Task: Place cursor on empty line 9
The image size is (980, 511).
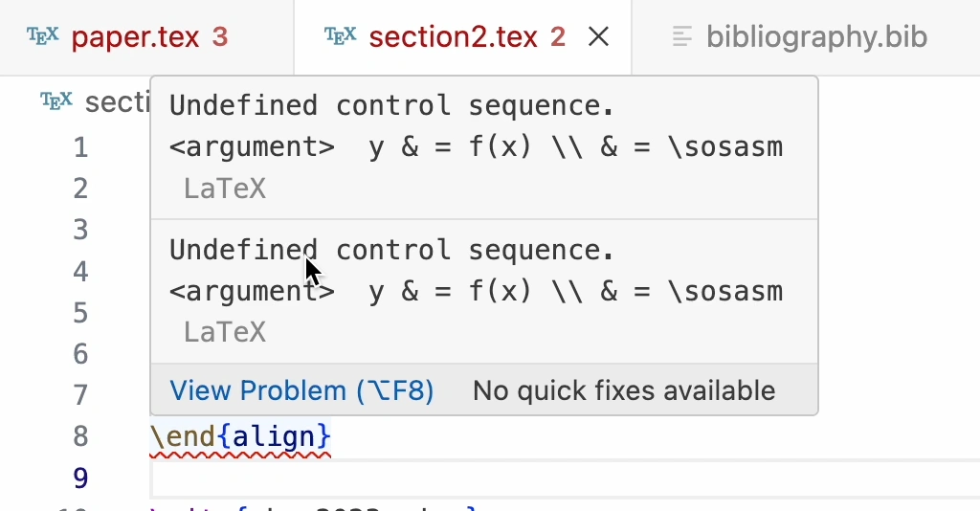Action: pos(565,479)
